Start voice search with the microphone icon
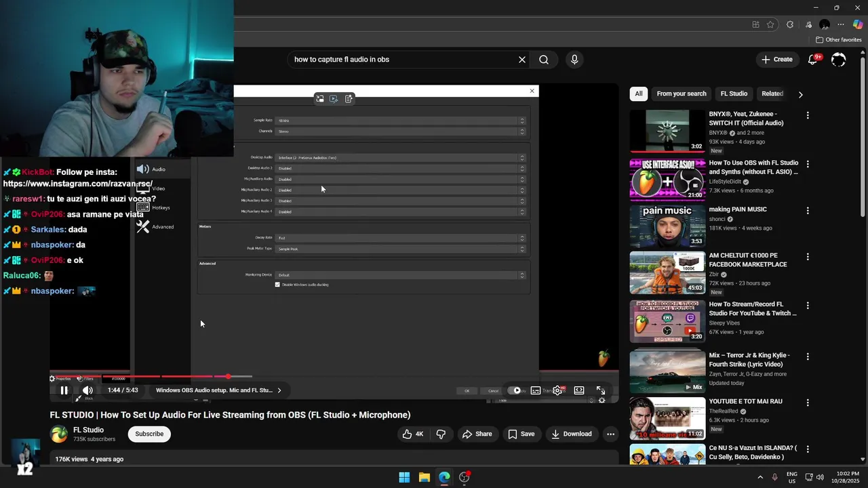Screen dimensions: 868x488 (x=574, y=60)
